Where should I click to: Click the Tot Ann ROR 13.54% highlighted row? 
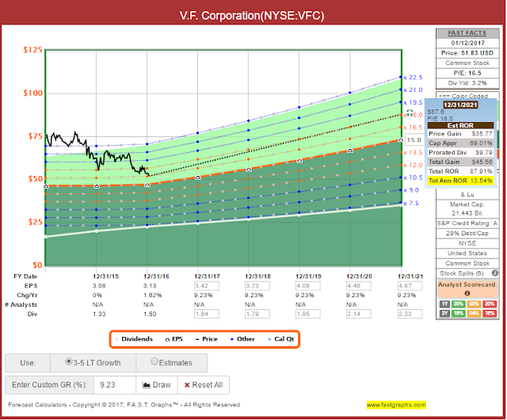pyautogui.click(x=460, y=181)
